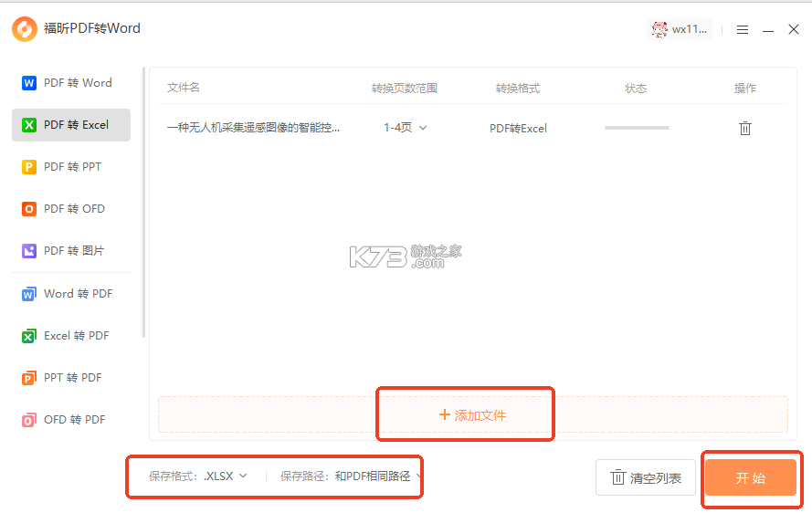The image size is (812, 513).
Task: Click the Word document icon for Word转PDF
Action: tap(29, 294)
